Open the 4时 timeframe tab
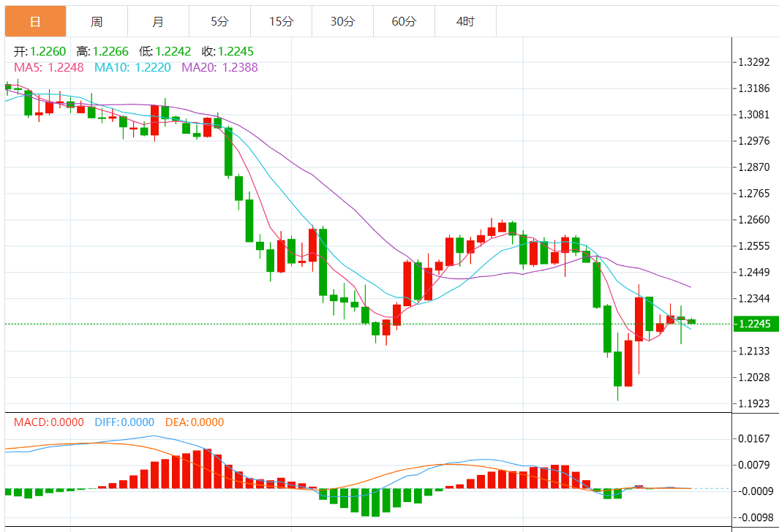Viewport: 779px width, 532px height. pos(465,21)
